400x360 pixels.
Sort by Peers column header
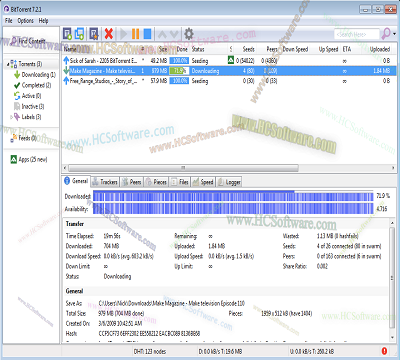[272, 49]
